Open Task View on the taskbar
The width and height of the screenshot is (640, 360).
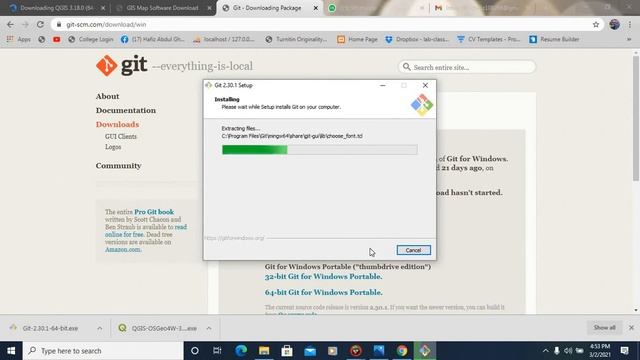(x=217, y=351)
